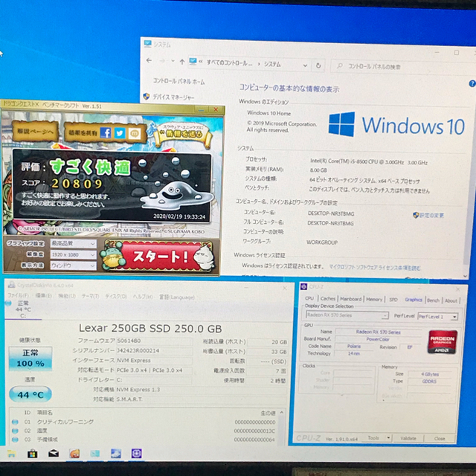Switch to the Mainboard tab in CPU-Z

click(x=350, y=299)
